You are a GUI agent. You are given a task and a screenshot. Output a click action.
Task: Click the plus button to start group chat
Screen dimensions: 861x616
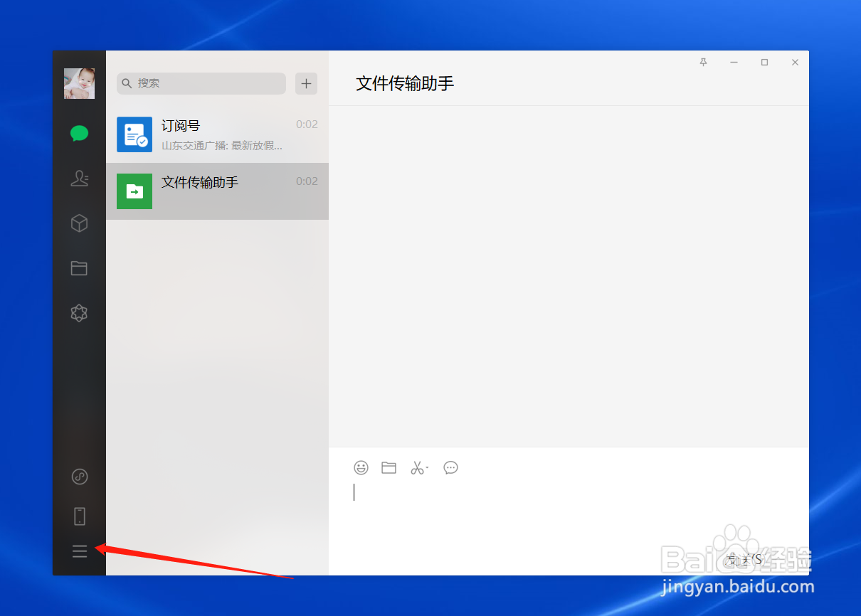[x=306, y=83]
